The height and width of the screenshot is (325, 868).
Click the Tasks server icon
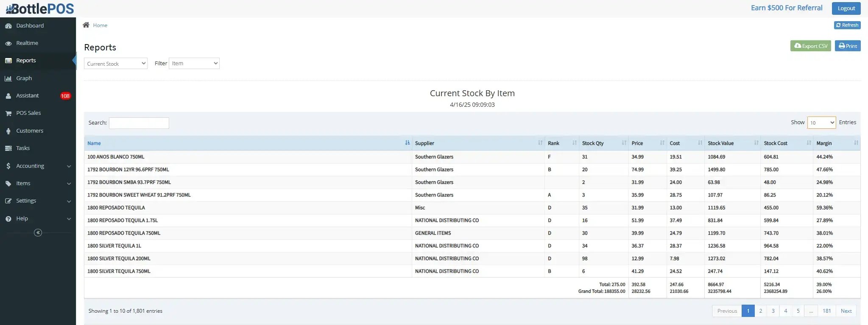(x=8, y=148)
